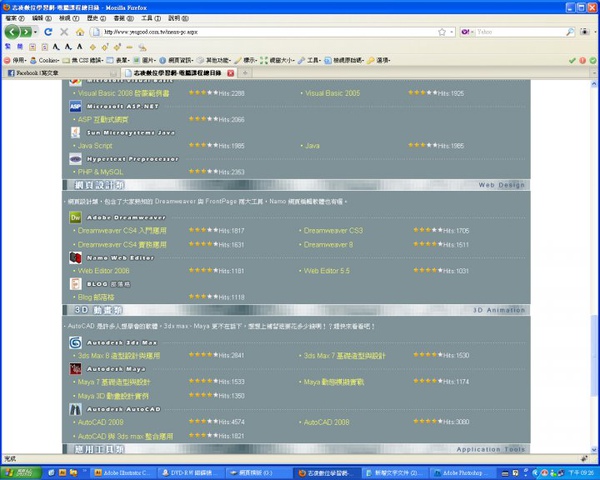Open the AutoCAD 2009 course link
The height and width of the screenshot is (480, 600).
pyautogui.click(x=101, y=422)
